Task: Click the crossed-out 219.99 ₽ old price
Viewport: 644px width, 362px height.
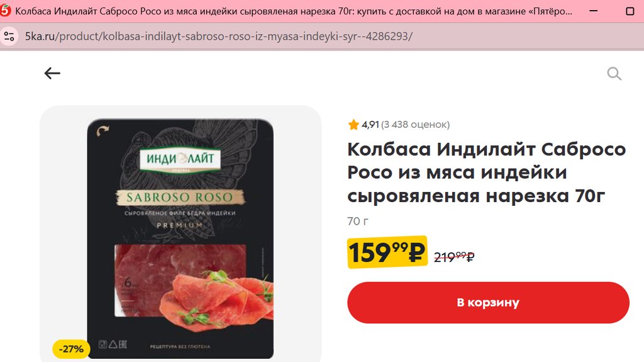Action: [x=454, y=257]
